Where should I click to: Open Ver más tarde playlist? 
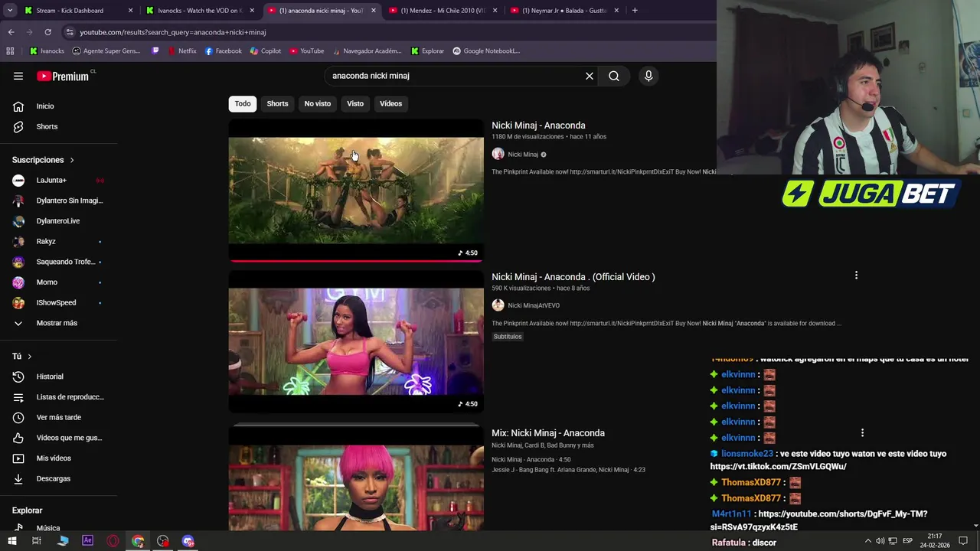(x=58, y=418)
